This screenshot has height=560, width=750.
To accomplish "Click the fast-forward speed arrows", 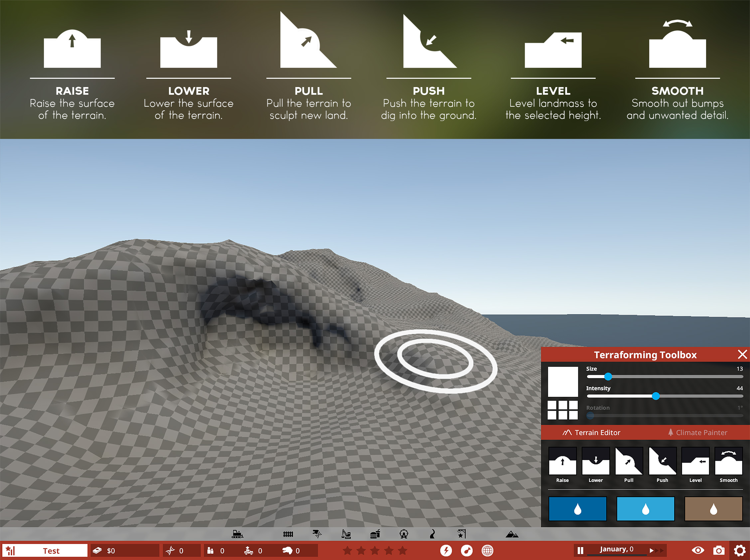I will pyautogui.click(x=659, y=550).
